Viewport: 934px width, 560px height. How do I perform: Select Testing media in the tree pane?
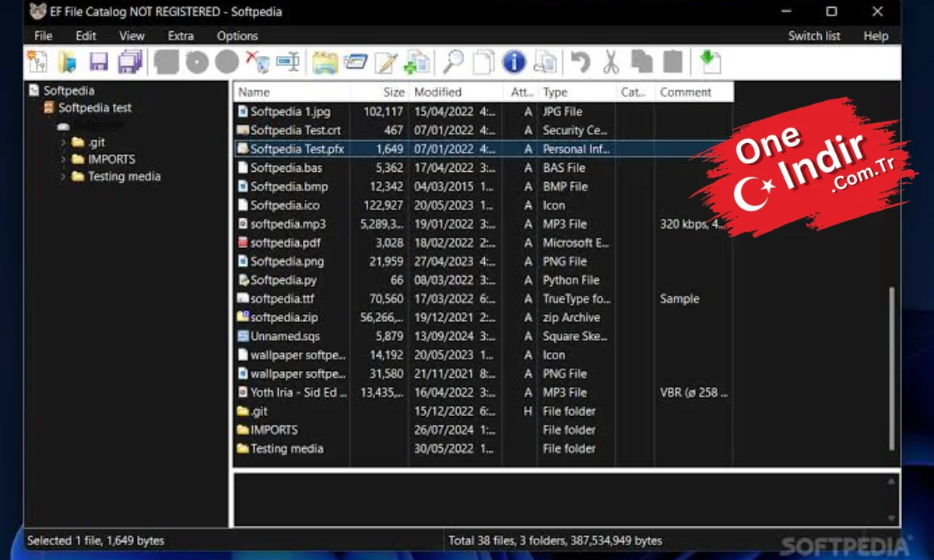pyautogui.click(x=124, y=177)
